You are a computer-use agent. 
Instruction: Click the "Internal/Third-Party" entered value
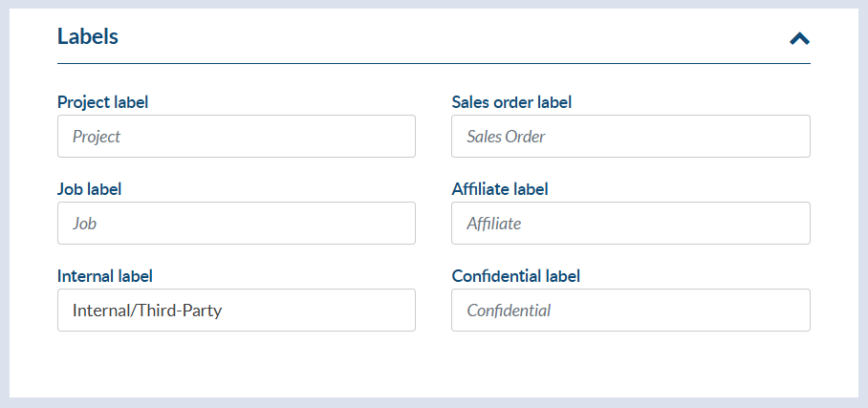click(x=147, y=311)
